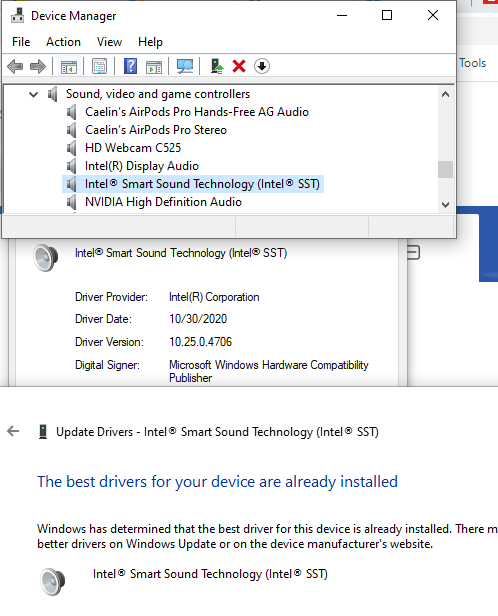Screen dimensions: 498x616
Task: Click speaker icon beside NVIDIA High Definition Audio
Action: pos(71,202)
